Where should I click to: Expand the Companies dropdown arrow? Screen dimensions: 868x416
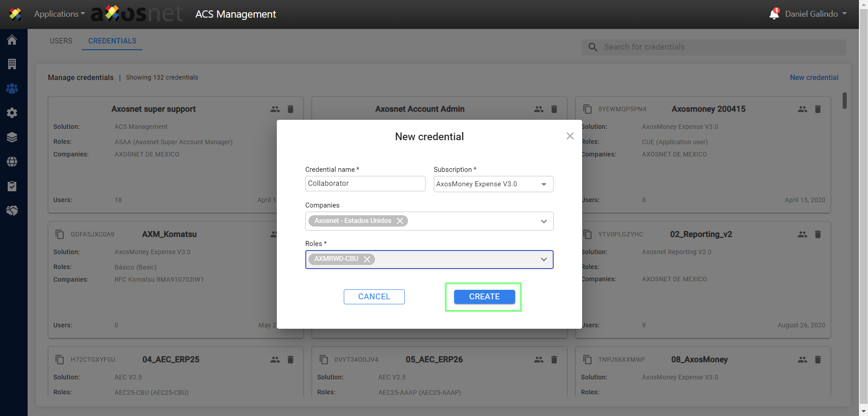click(x=544, y=221)
